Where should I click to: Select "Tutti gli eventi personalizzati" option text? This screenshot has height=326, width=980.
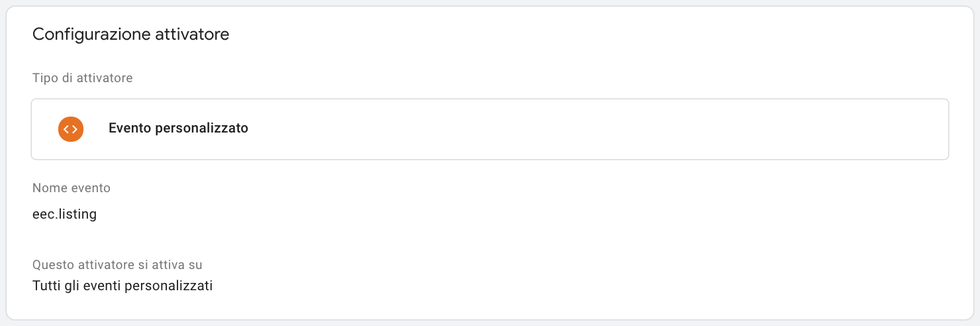[x=122, y=286]
